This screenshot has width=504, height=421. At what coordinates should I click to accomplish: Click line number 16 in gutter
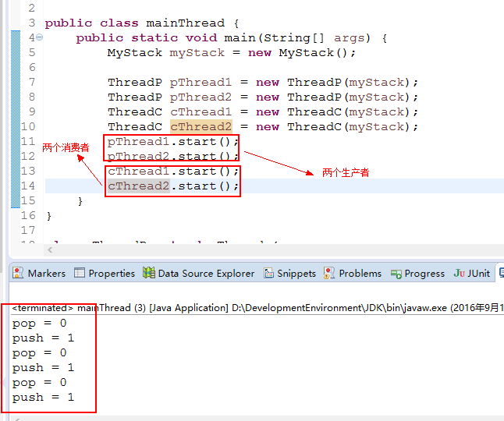tap(28, 215)
